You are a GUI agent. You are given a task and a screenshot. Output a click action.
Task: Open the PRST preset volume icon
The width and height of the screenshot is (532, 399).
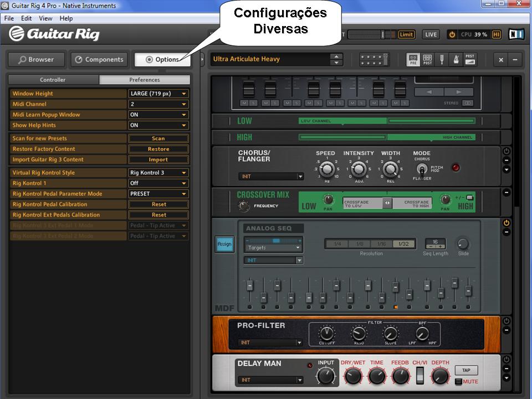[x=470, y=60]
